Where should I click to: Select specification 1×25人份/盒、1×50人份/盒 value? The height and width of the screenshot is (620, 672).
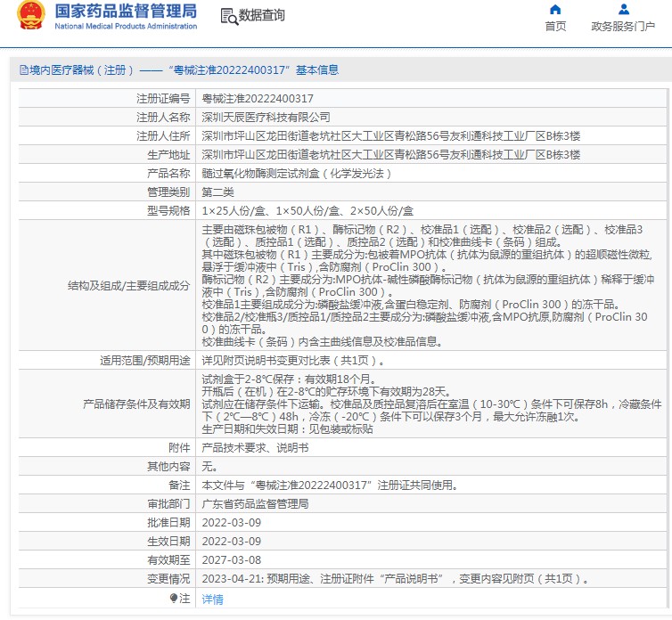click(307, 211)
